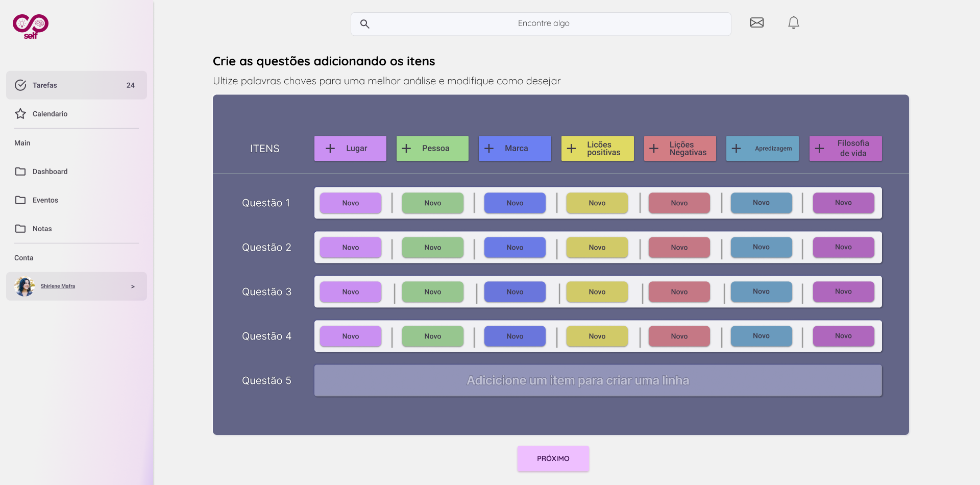Open Calendario in the sidebar

(77, 114)
